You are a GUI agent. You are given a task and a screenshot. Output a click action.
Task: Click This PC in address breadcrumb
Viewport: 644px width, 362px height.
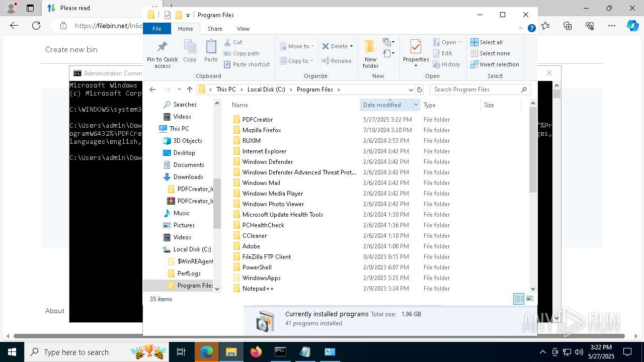[226, 89]
